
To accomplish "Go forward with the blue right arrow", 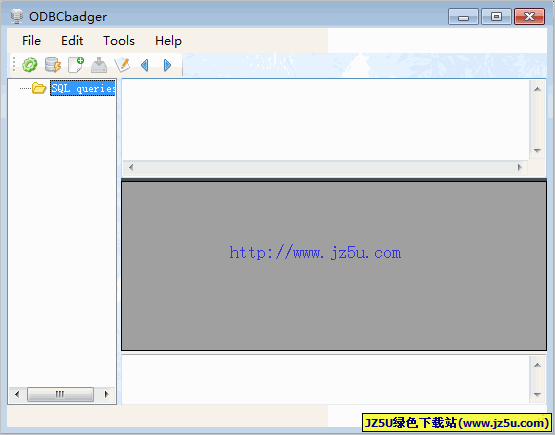I will point(167,65).
